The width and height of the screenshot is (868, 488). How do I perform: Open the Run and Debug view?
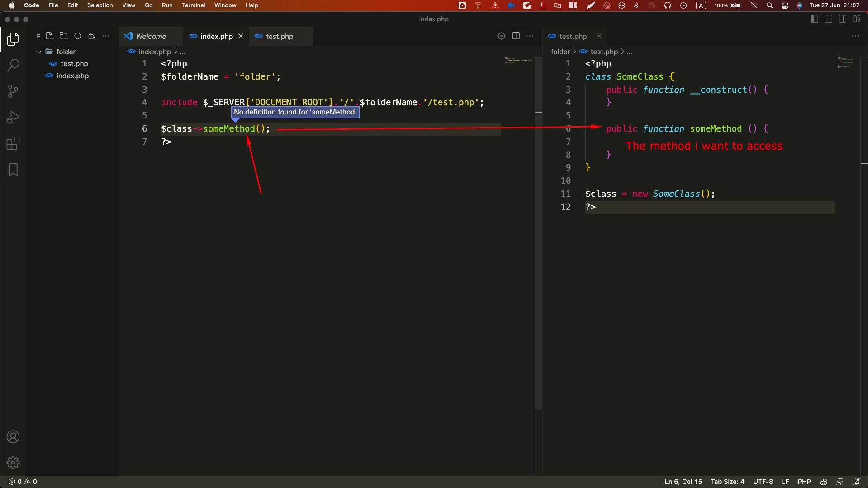(x=13, y=118)
